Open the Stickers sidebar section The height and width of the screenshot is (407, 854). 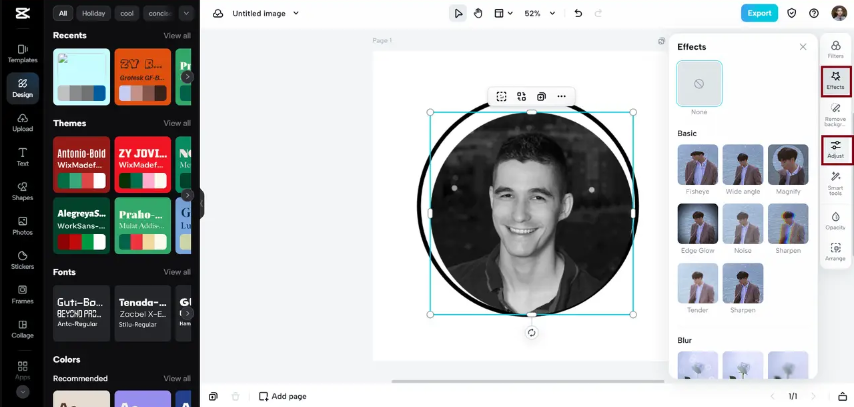coord(22,260)
